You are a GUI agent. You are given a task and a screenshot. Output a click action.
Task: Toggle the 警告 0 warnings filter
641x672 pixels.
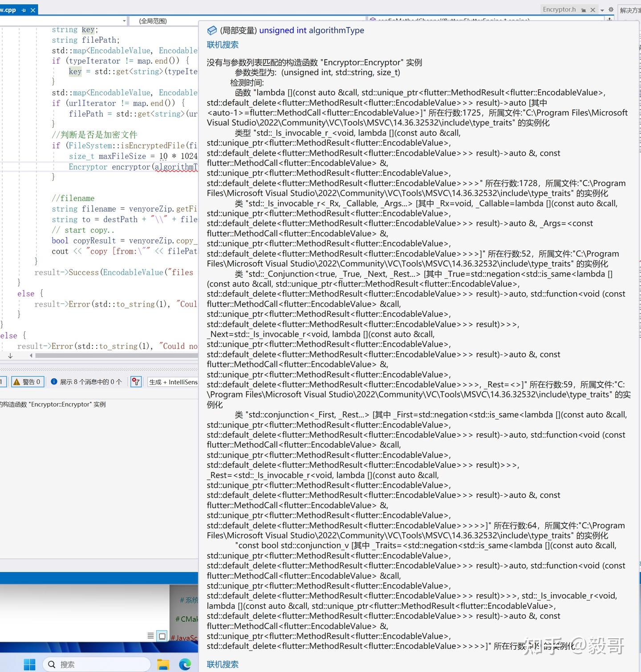click(27, 381)
